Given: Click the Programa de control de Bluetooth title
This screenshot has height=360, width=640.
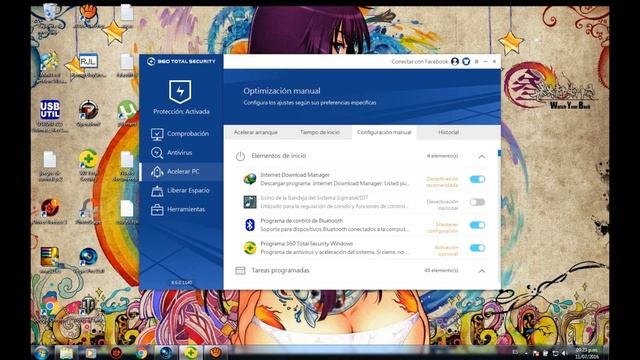Looking at the screenshot, I should [301, 220].
